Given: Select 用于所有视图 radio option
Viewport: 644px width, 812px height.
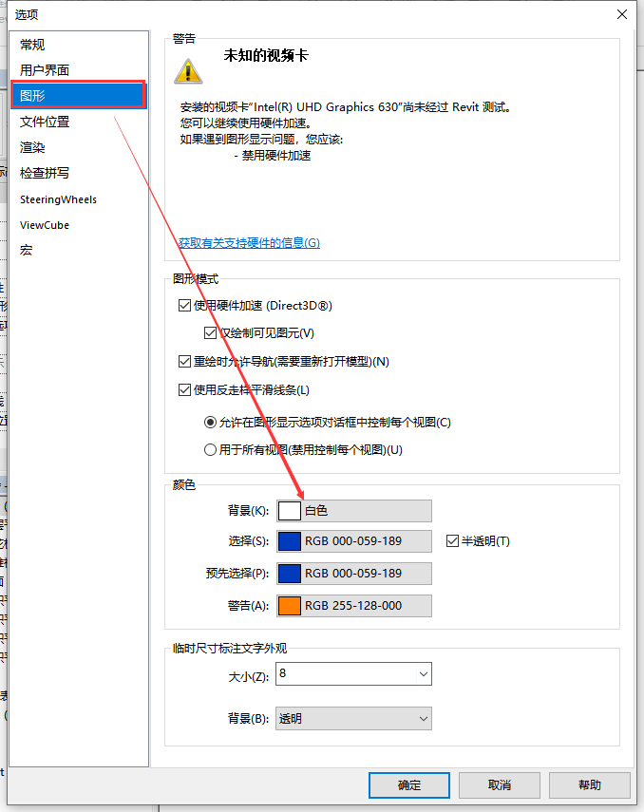Looking at the screenshot, I should click(x=210, y=449).
